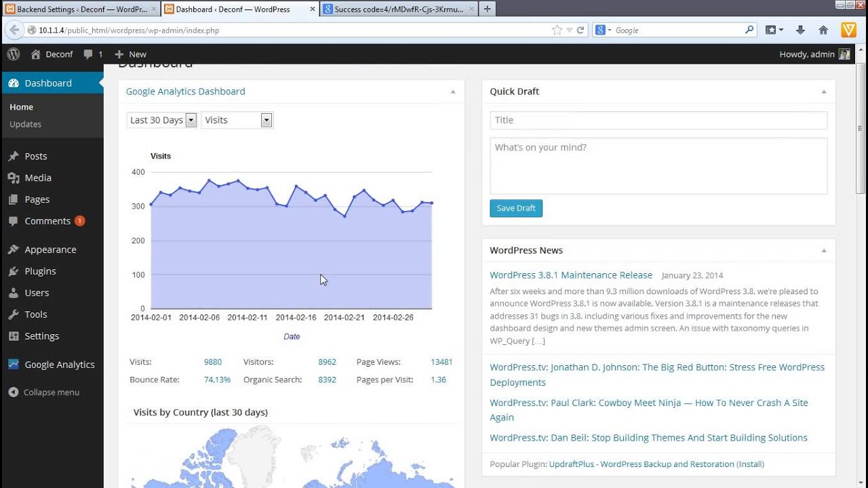Click the Appearance paintbrush icon
Image resolution: width=868 pixels, height=488 pixels.
(14, 249)
